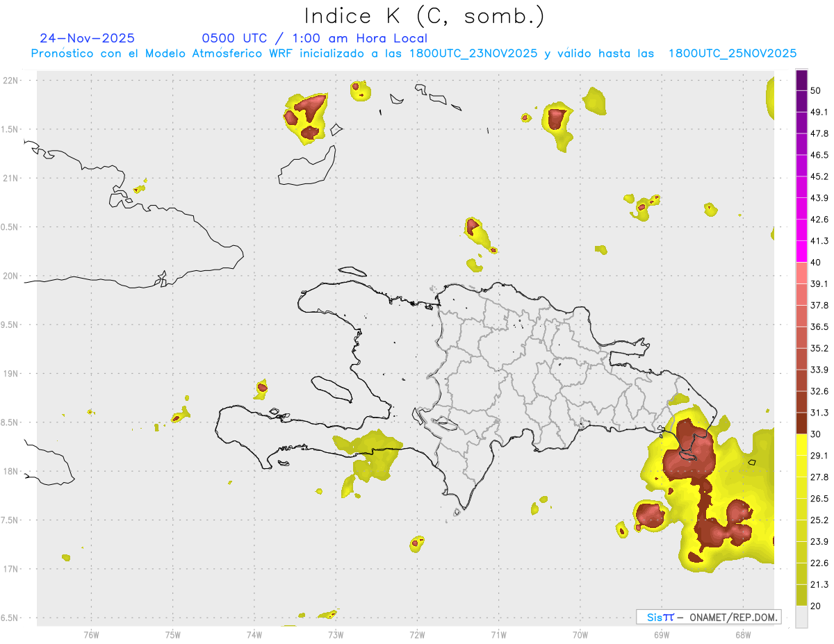The image size is (834, 644).
Task: Click the '40' colorbar value
Action: 816,263
